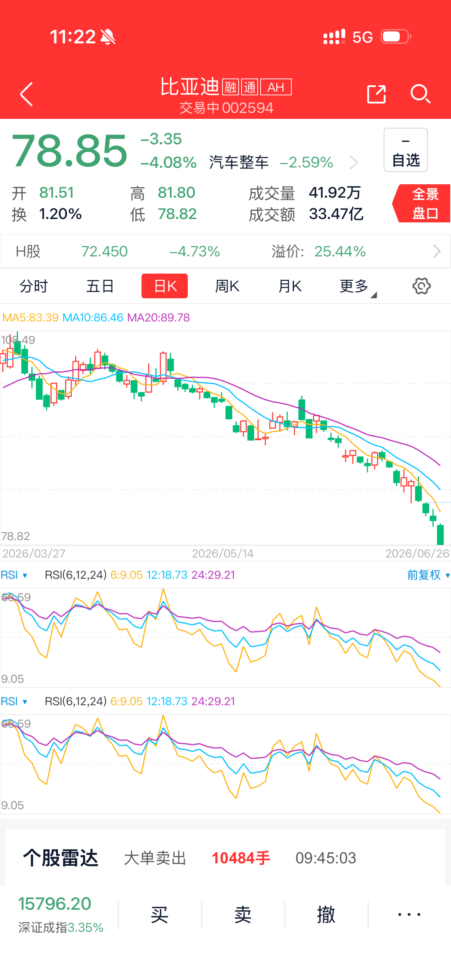Image resolution: width=451 pixels, height=980 pixels.
Task: Tap the 卖 sell button
Action: pyautogui.click(x=243, y=915)
